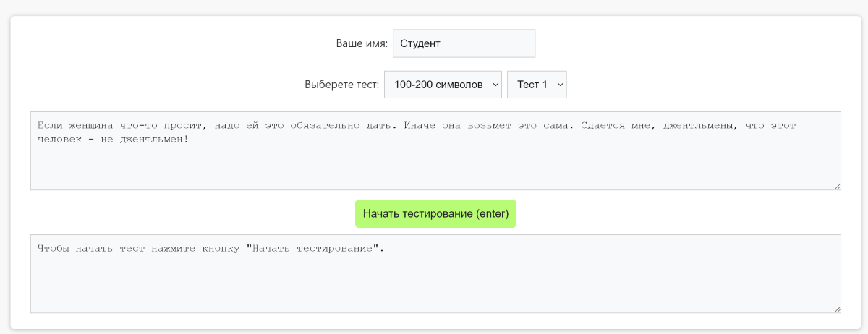The image size is (868, 334).
Task: Click the Выберете тест: label
Action: [x=342, y=85]
